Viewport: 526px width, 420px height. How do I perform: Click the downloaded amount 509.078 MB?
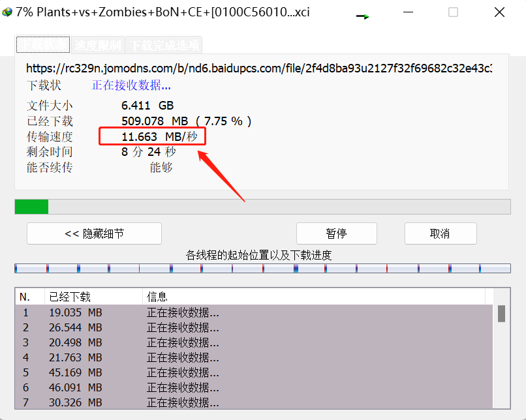coord(154,121)
